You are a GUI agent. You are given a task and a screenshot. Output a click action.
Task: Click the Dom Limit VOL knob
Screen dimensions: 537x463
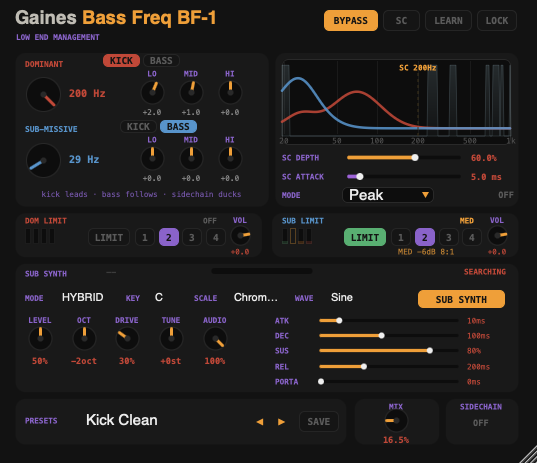(241, 236)
